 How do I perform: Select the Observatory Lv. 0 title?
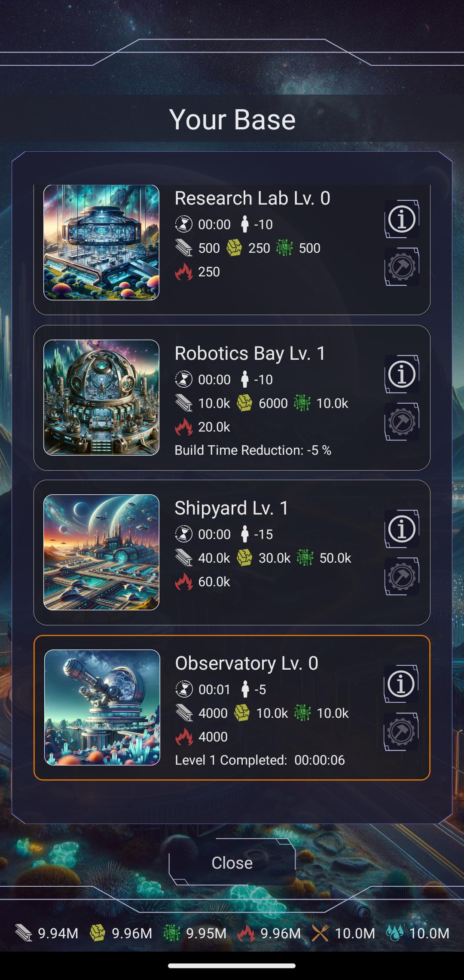[x=247, y=663]
